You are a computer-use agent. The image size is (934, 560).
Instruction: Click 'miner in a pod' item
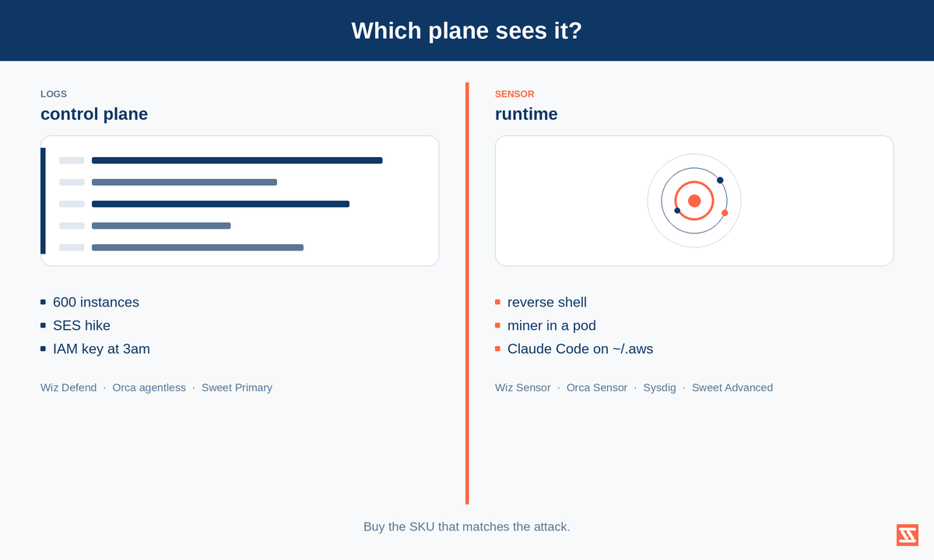pyautogui.click(x=552, y=325)
